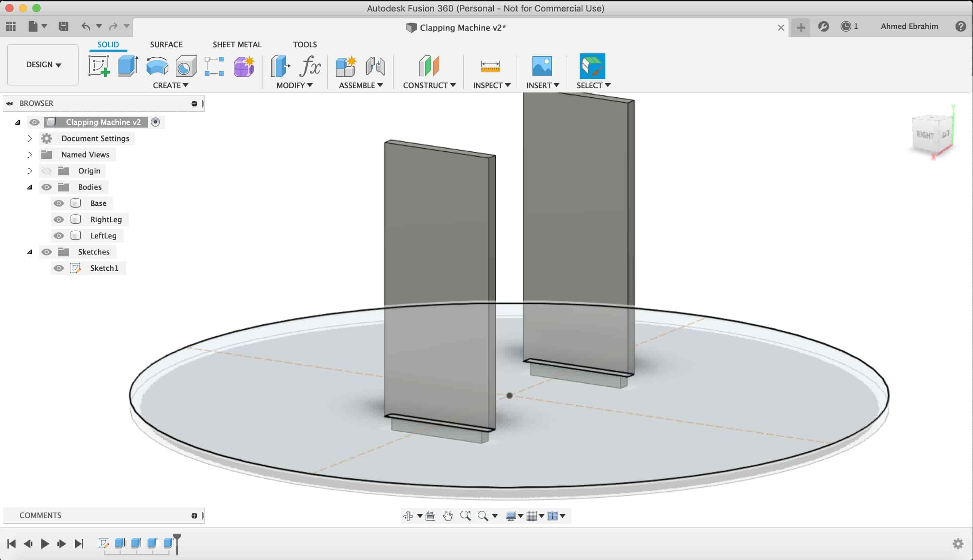Jump to timeline end
Screen dimensions: 973x560
point(79,543)
